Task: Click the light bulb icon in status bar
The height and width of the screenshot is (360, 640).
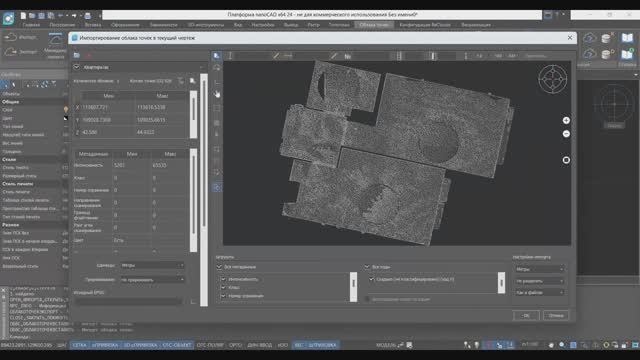Action: [476, 345]
